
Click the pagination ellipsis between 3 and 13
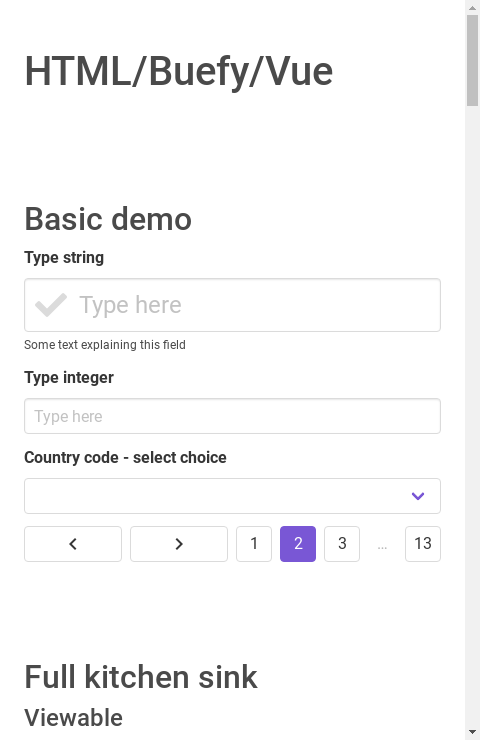(382, 546)
